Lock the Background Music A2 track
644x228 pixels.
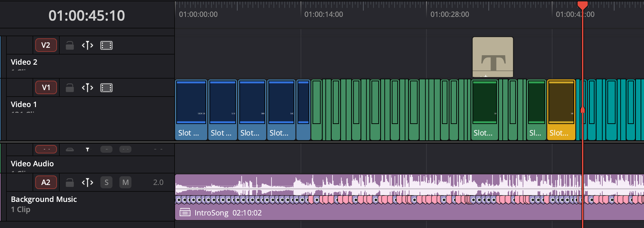(x=70, y=183)
